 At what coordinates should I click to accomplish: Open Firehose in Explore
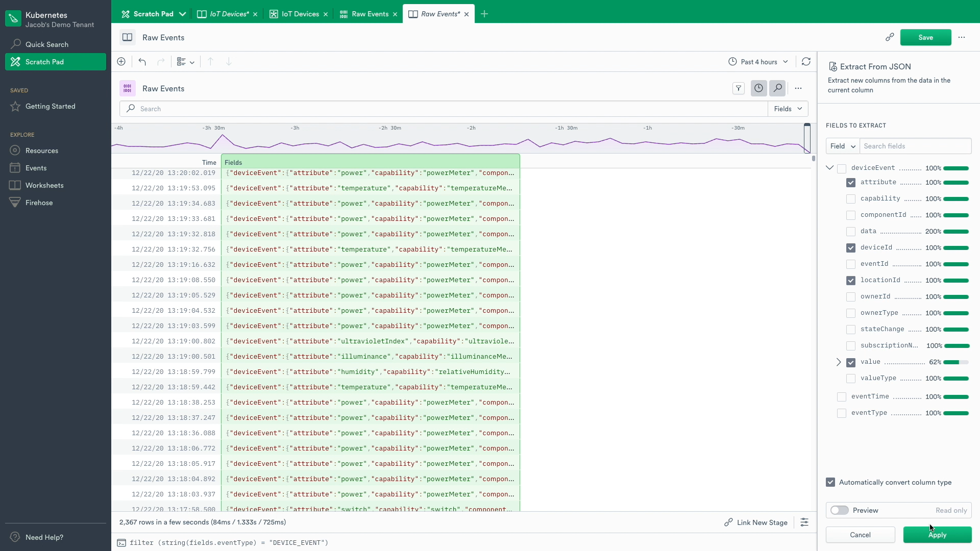(x=55, y=203)
